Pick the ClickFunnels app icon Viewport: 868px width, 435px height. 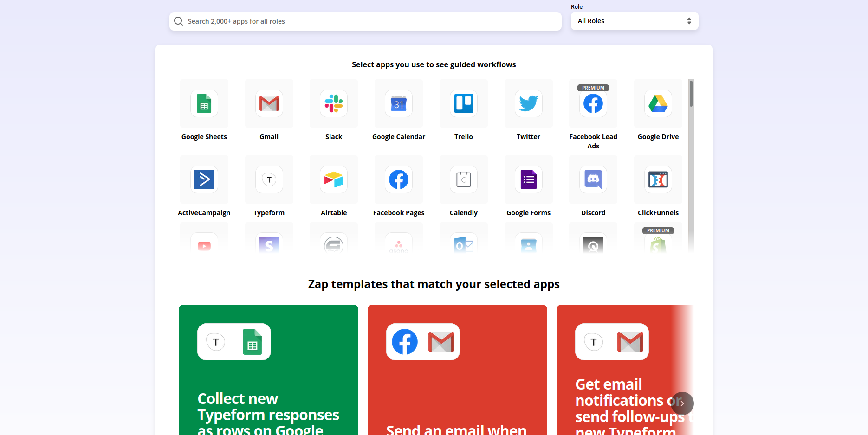tap(658, 179)
